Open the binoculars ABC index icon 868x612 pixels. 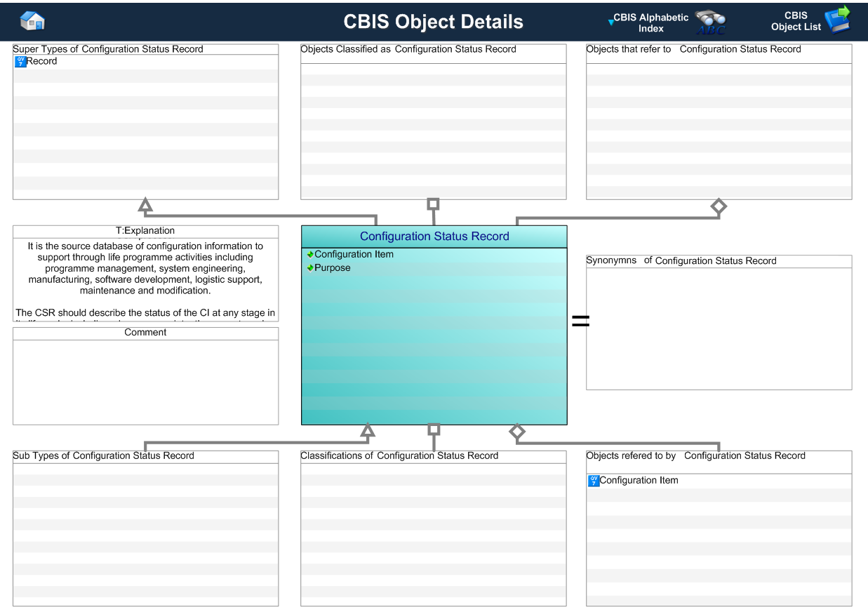click(710, 22)
